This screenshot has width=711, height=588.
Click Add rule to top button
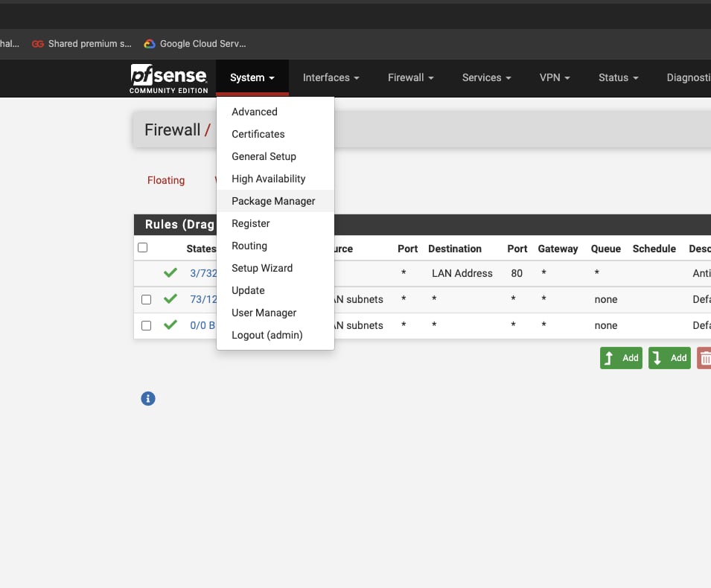pyautogui.click(x=621, y=358)
